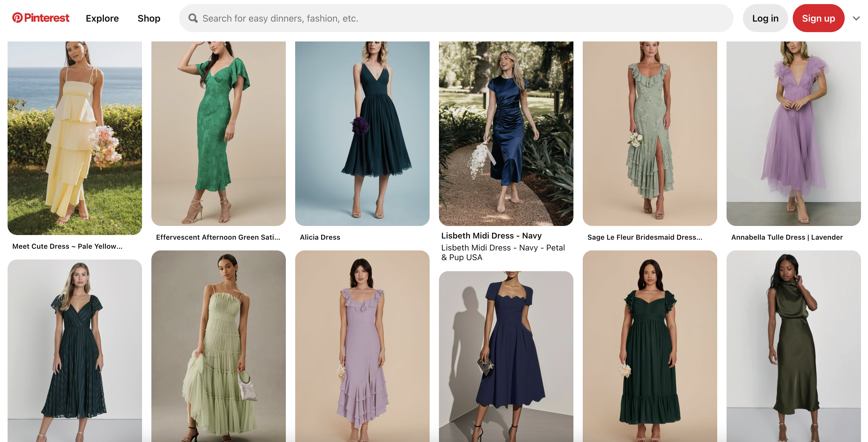Click the Log in button
This screenshot has height=442, width=868.
click(x=765, y=18)
